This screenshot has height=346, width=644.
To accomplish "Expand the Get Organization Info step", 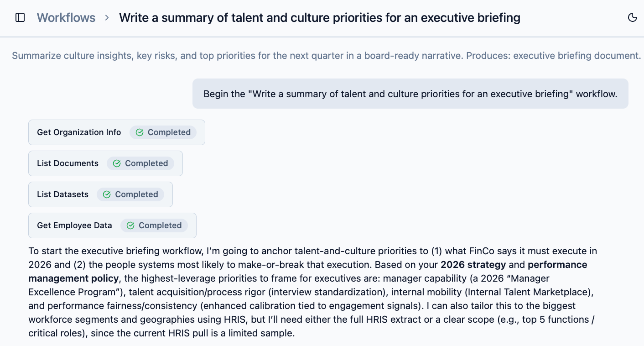I will [79, 132].
